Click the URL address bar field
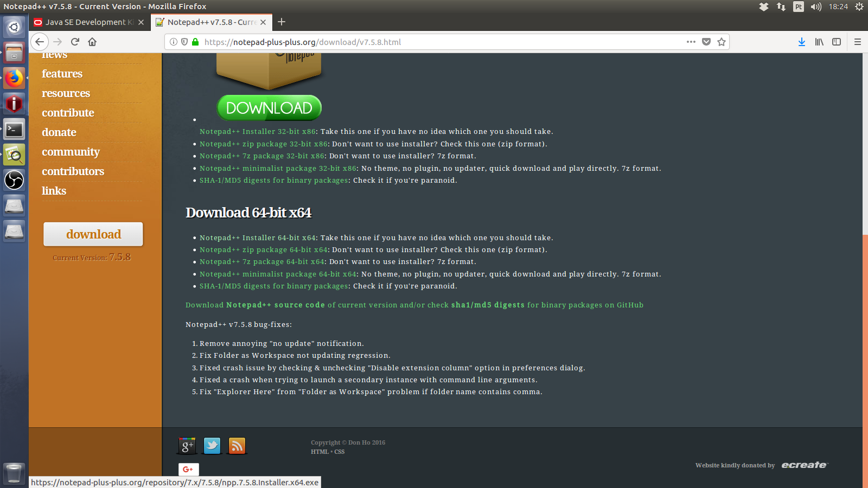This screenshot has width=868, height=488. pos(434,42)
